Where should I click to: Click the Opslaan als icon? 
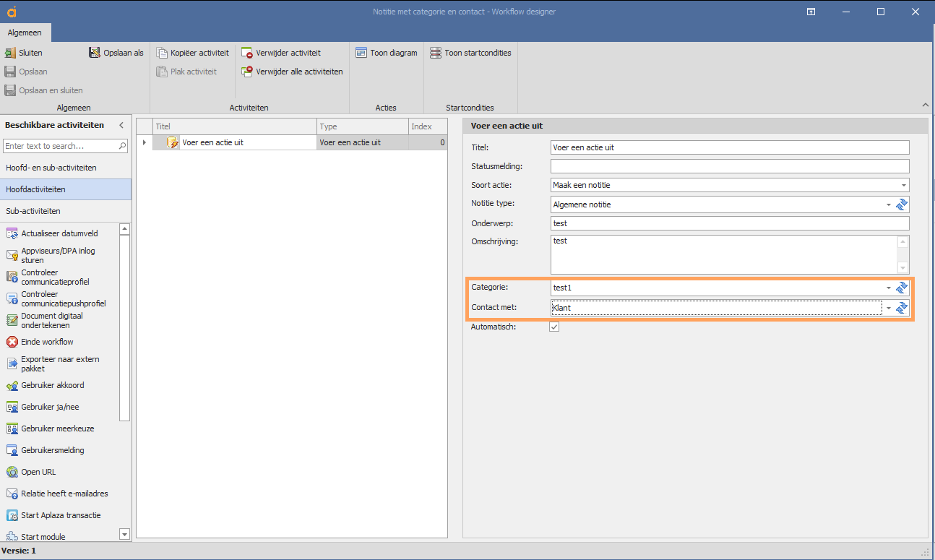(95, 53)
